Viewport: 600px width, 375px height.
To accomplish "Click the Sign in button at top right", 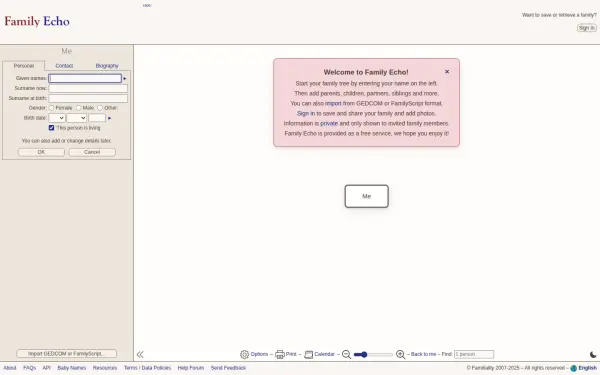I will pyautogui.click(x=587, y=28).
